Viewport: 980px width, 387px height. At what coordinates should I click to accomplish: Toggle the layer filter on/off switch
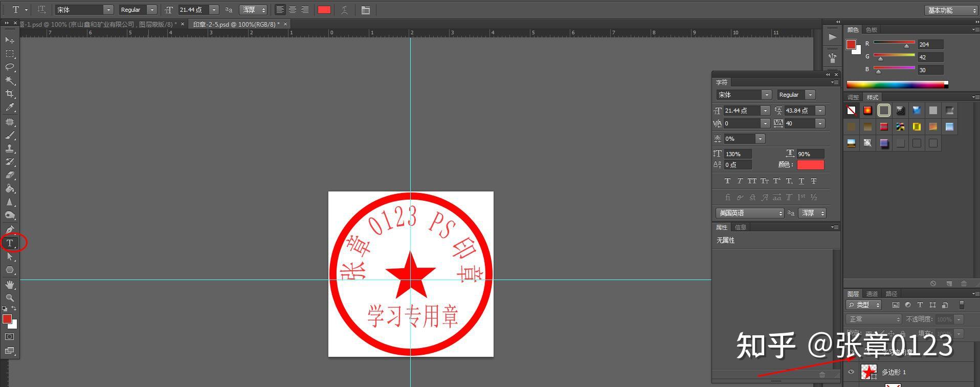[x=962, y=305]
